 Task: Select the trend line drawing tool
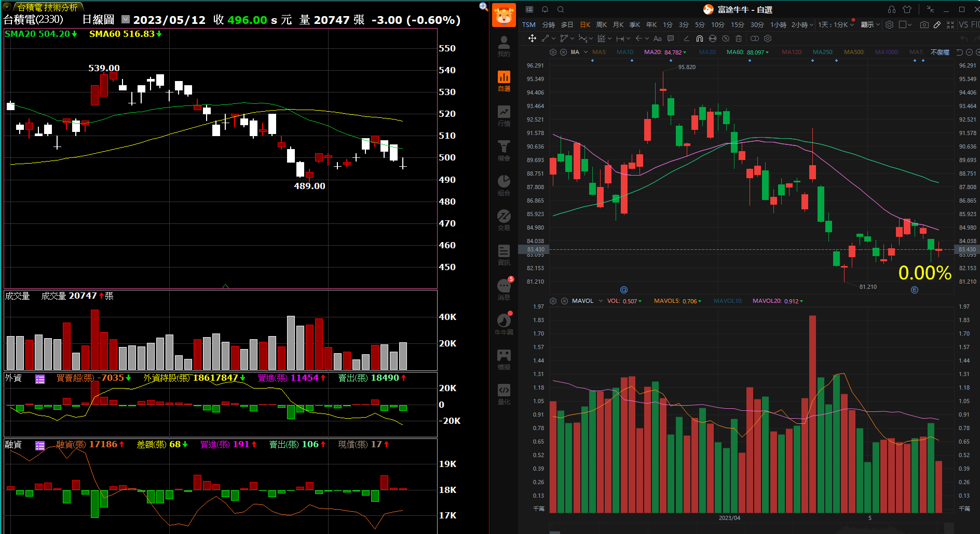(x=545, y=38)
